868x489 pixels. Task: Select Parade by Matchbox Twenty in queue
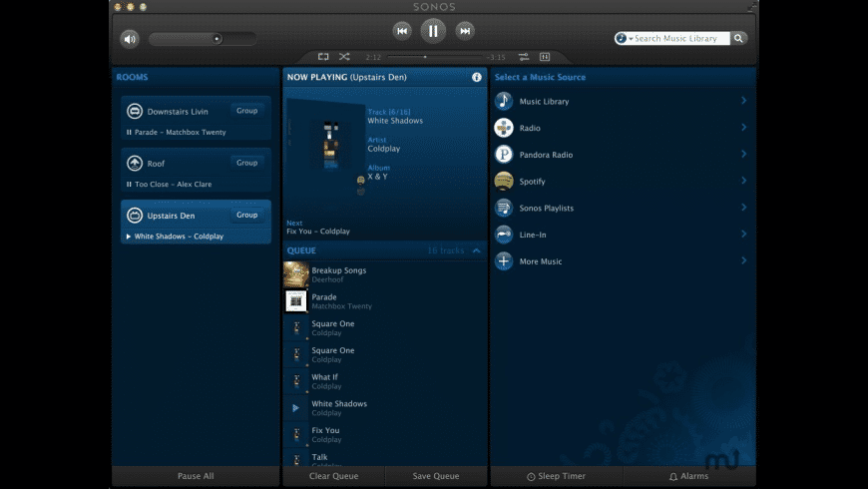click(385, 301)
